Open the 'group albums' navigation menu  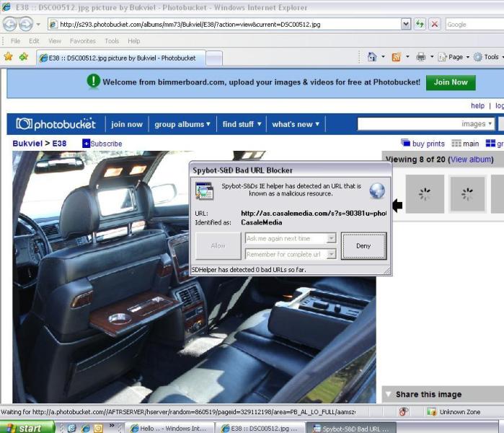click(x=182, y=124)
